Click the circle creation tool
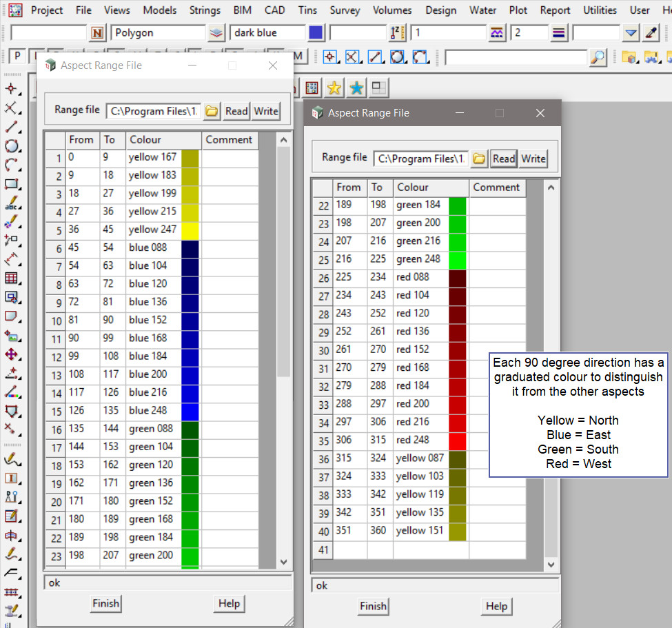 [x=11, y=146]
